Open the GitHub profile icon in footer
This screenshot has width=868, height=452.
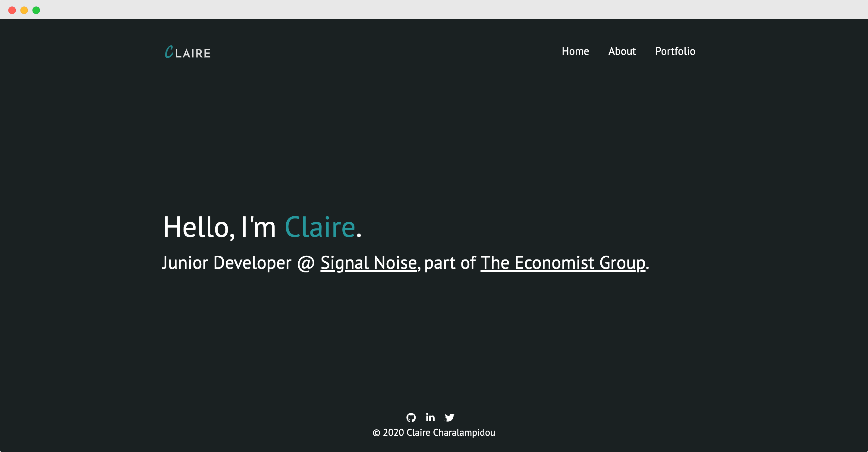(x=411, y=417)
